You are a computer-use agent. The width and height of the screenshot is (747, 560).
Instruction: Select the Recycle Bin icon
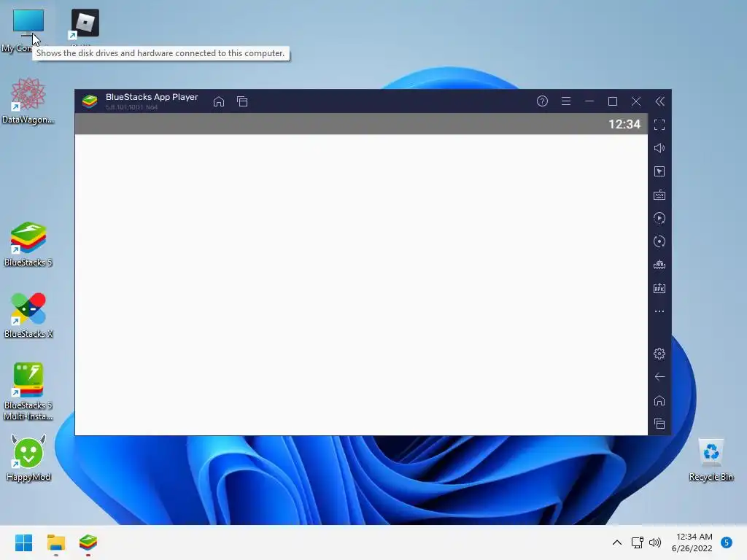[x=711, y=460]
